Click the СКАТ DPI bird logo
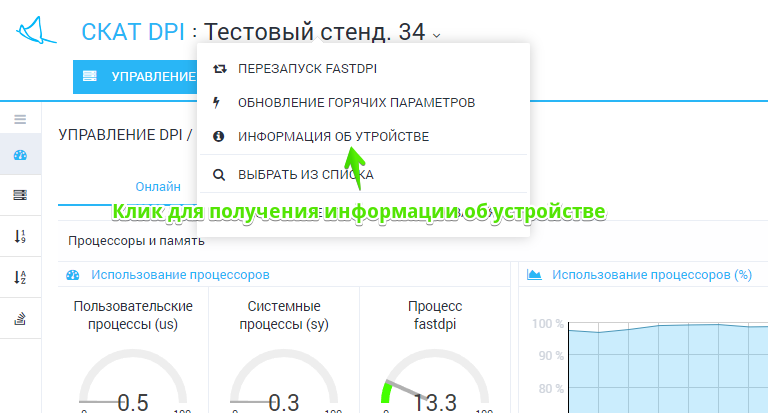 tap(38, 32)
